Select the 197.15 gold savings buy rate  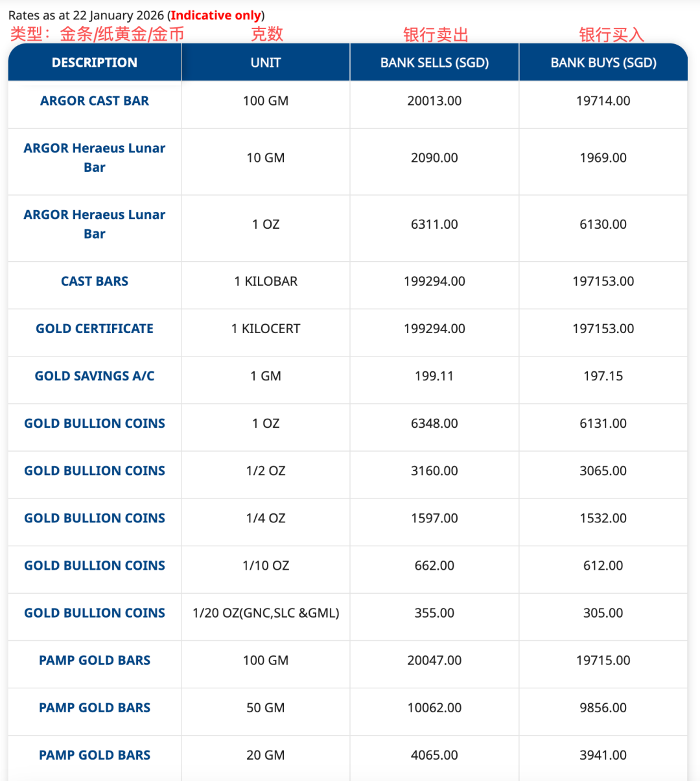[x=603, y=376]
